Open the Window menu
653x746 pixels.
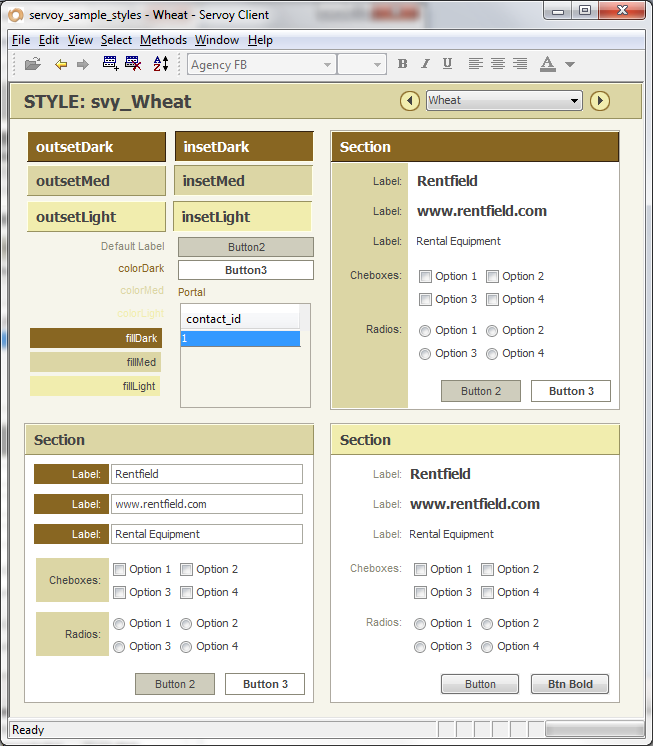click(216, 40)
